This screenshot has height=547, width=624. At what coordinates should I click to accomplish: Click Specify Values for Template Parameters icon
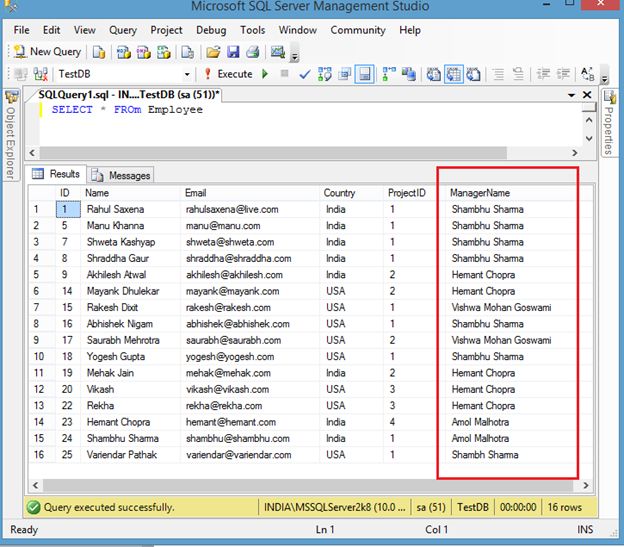[x=587, y=74]
